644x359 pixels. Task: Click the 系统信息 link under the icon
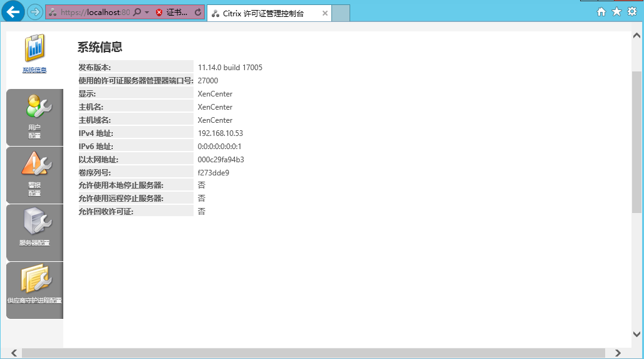coord(34,70)
